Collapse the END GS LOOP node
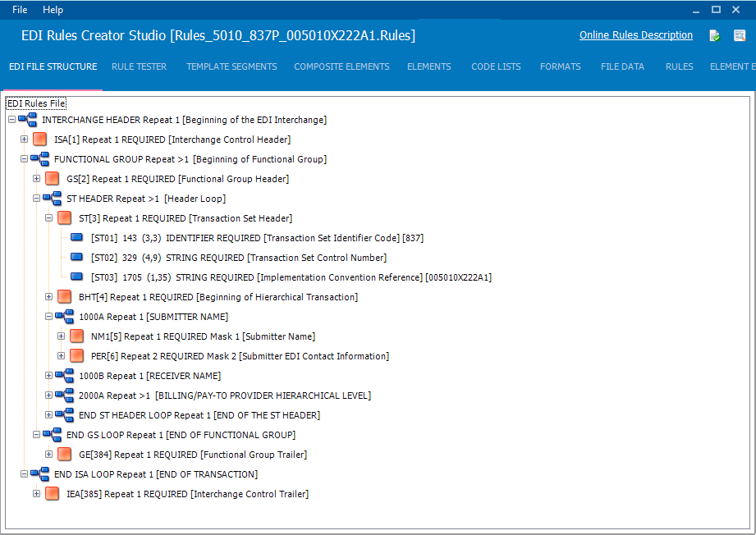The image size is (756, 535). 37,435
